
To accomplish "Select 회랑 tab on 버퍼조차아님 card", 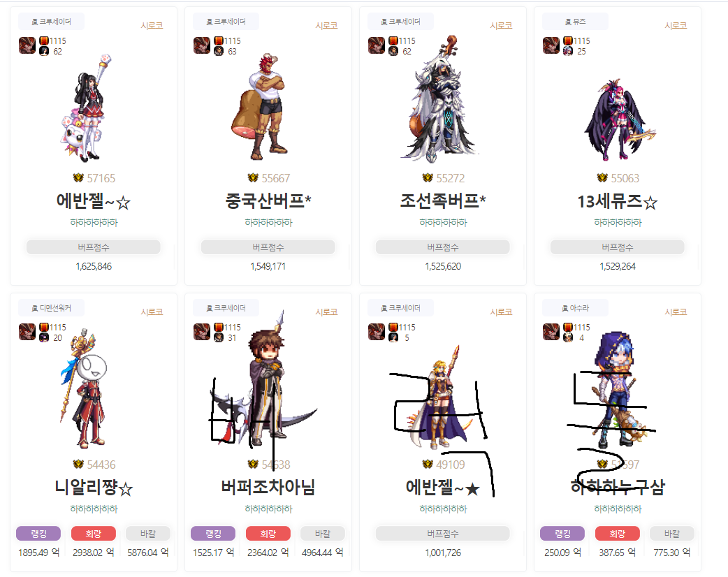I will (x=268, y=534).
